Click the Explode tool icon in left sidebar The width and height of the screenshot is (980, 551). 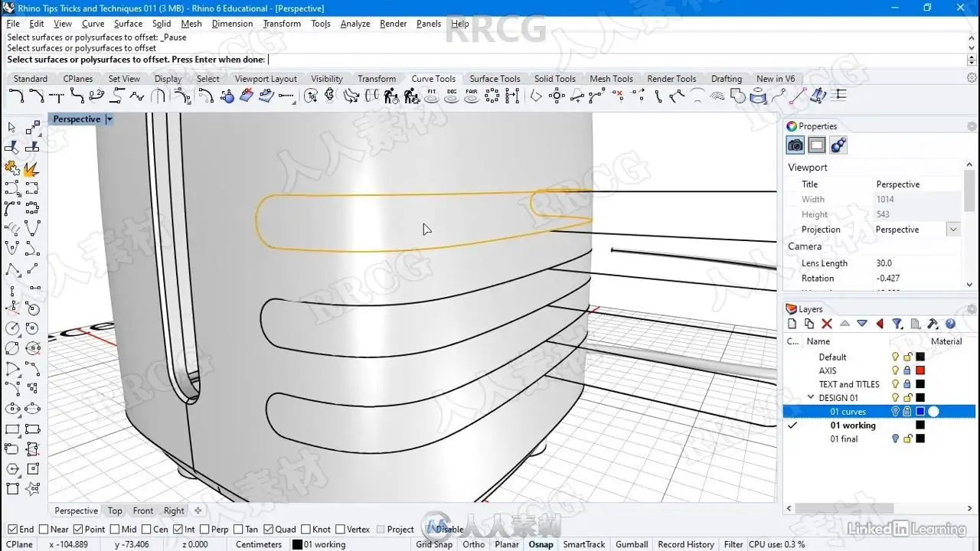[31, 168]
